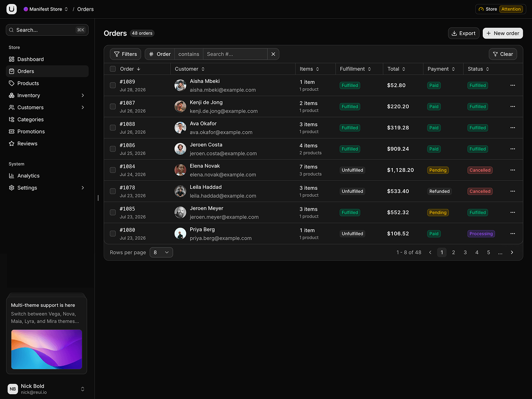Clear all filters
The image size is (532, 399).
click(x=503, y=54)
